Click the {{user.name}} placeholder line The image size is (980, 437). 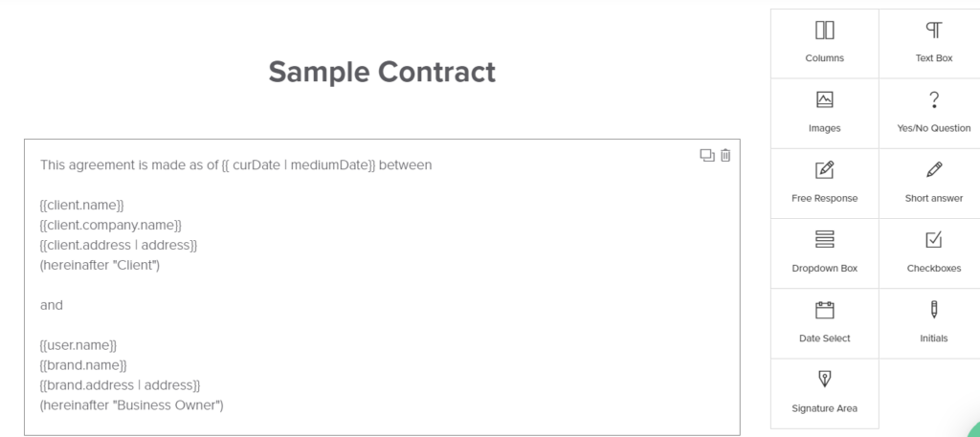(78, 345)
